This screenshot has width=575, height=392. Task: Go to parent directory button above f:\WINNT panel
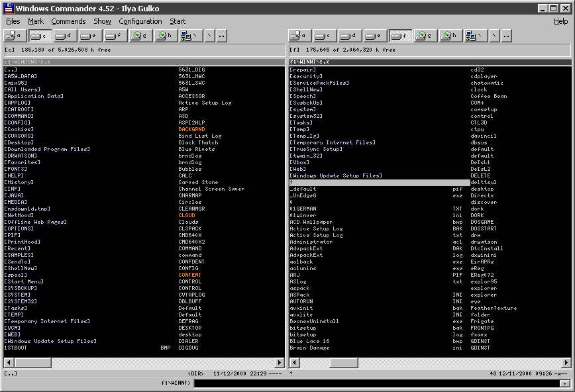pos(506,36)
